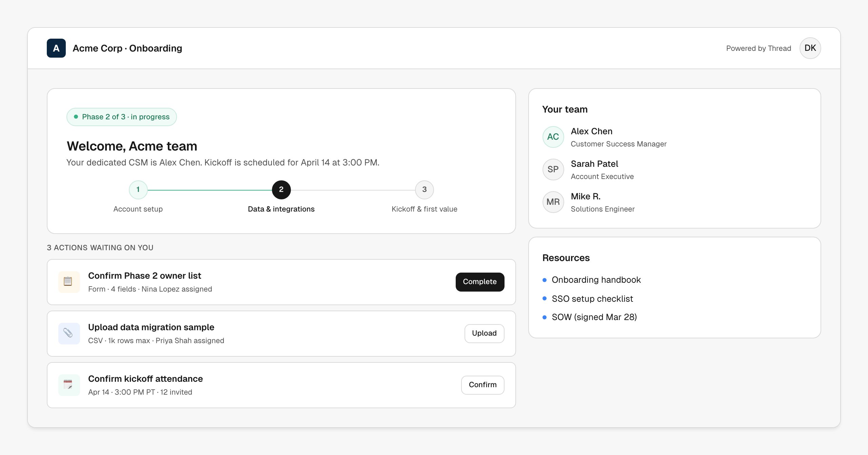Click 'CSV · 1k rows max · Priya Shah assigned' text

point(156,340)
